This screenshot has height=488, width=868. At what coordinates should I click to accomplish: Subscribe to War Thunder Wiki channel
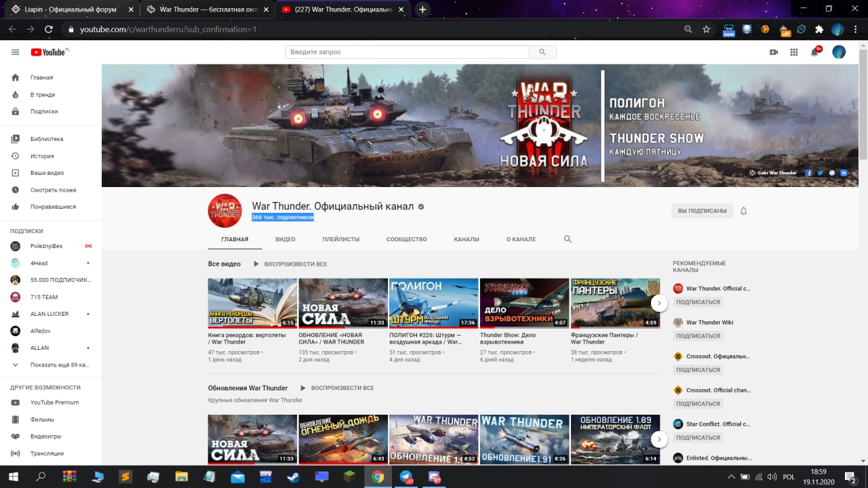pos(698,335)
